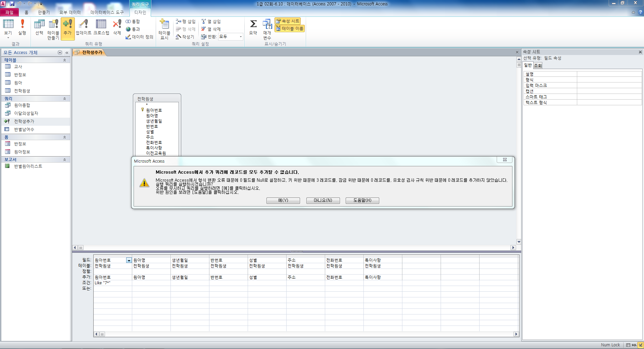The image size is (644, 349).
Task: Click the Delete (삭제) query icon
Action: 117,27
